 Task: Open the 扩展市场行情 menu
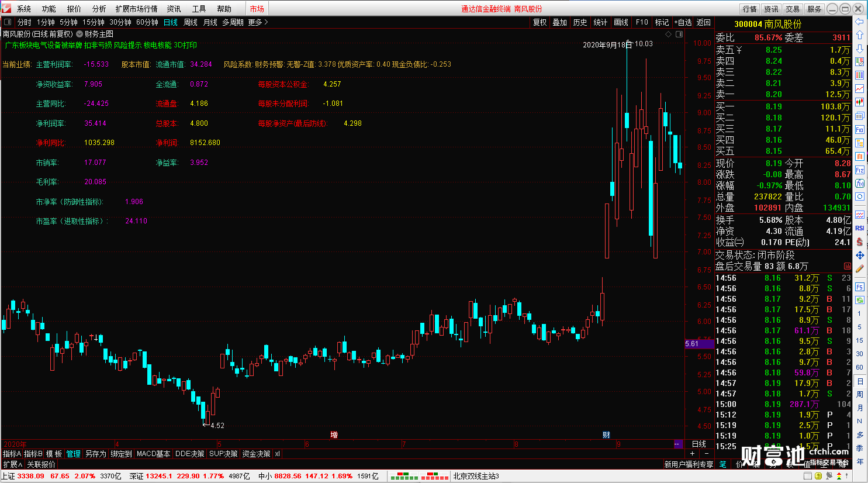point(136,9)
